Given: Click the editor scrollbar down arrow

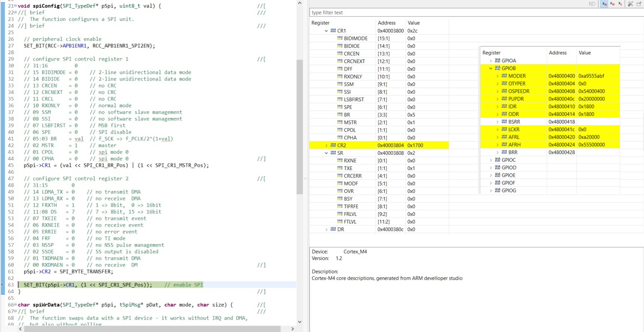Looking at the screenshot, I should tap(299, 322).
